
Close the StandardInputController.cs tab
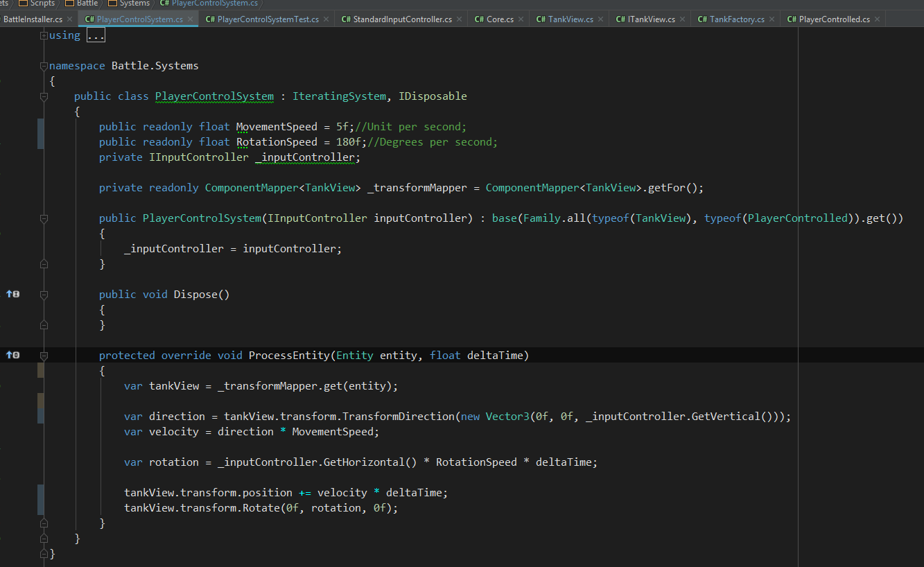point(459,19)
